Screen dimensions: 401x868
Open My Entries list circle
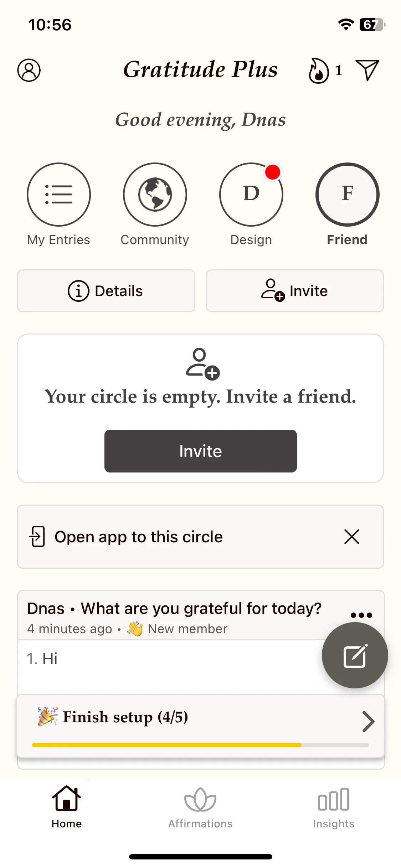pyautogui.click(x=59, y=195)
